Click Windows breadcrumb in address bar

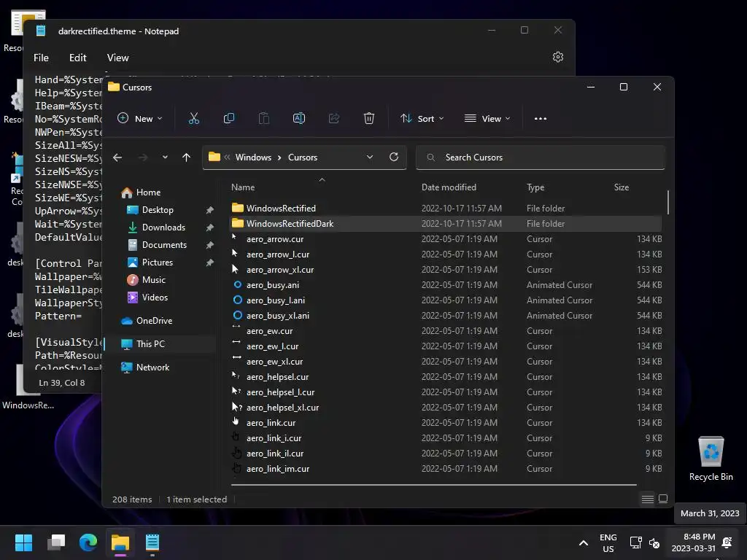point(253,157)
